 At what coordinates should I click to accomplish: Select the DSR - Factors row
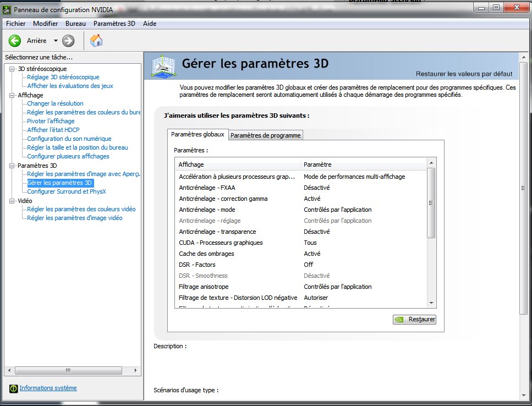pos(301,265)
